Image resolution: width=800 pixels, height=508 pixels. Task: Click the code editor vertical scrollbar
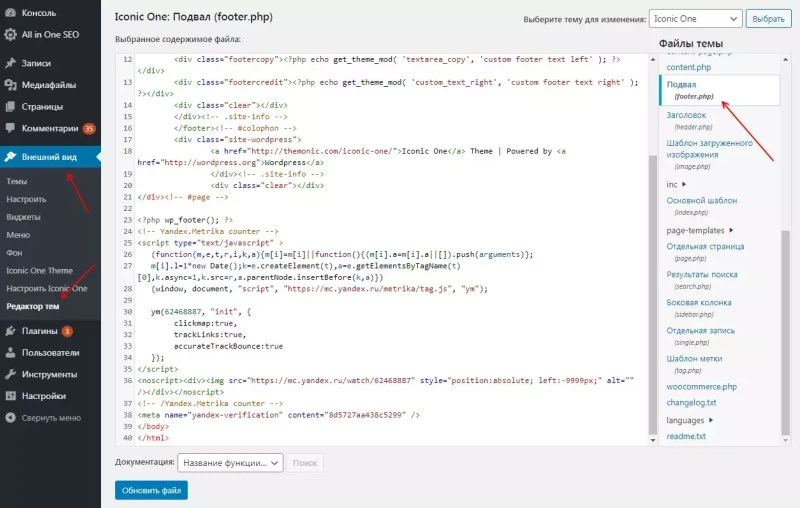pos(653,295)
